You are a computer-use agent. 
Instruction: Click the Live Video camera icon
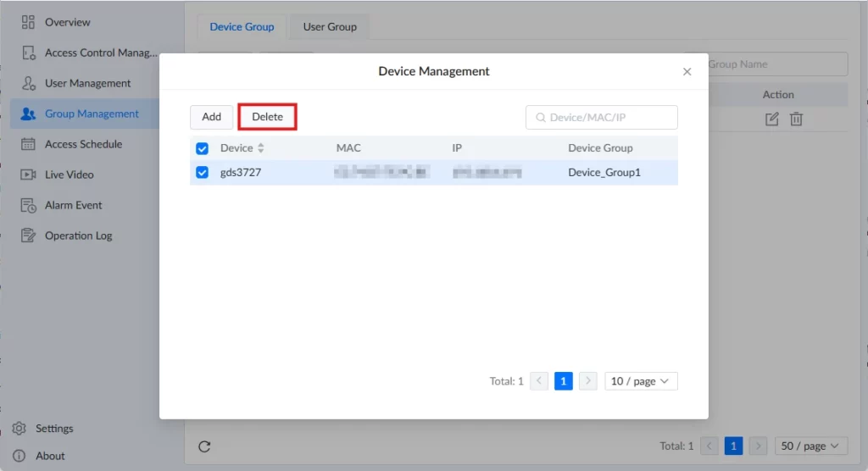click(28, 175)
